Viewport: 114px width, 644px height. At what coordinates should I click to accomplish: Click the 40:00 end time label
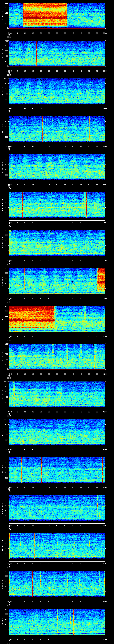click(105, 336)
